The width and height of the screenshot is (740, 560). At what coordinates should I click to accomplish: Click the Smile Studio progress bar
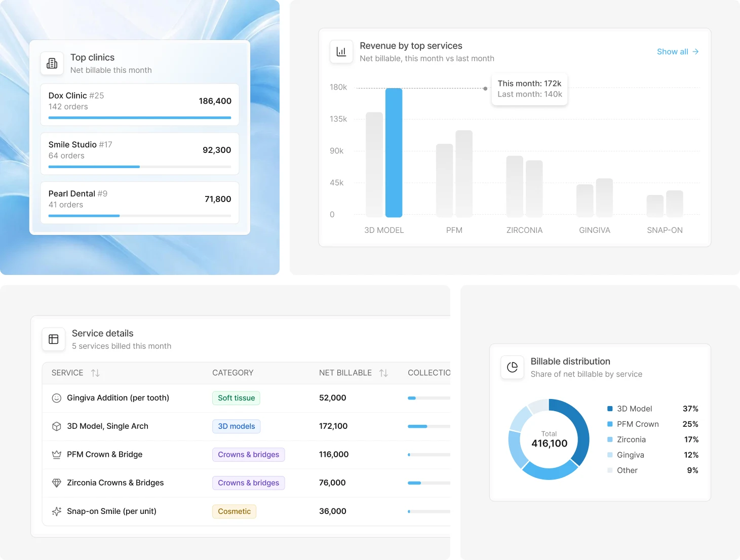tap(140, 167)
